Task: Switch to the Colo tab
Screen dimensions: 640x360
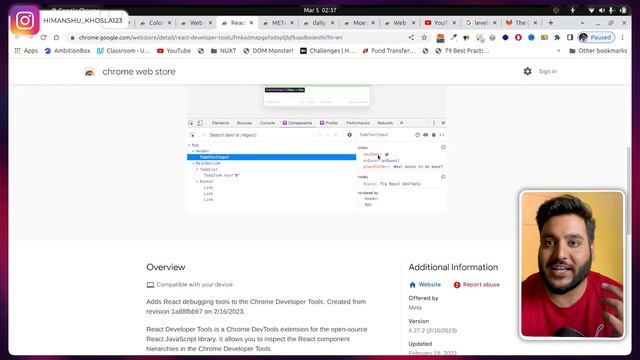Action: [x=156, y=23]
